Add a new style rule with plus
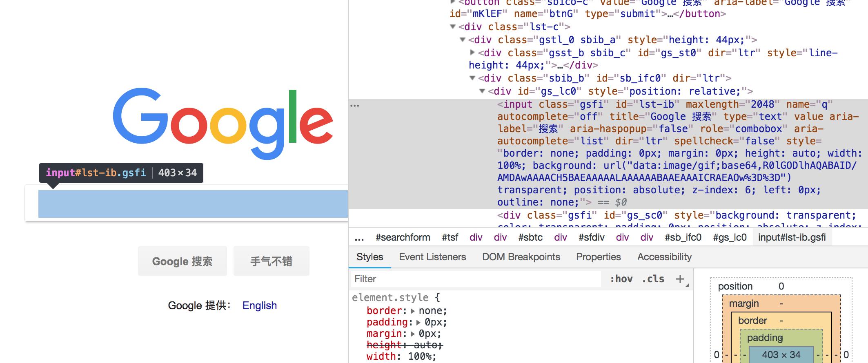868x363 pixels. pos(680,279)
